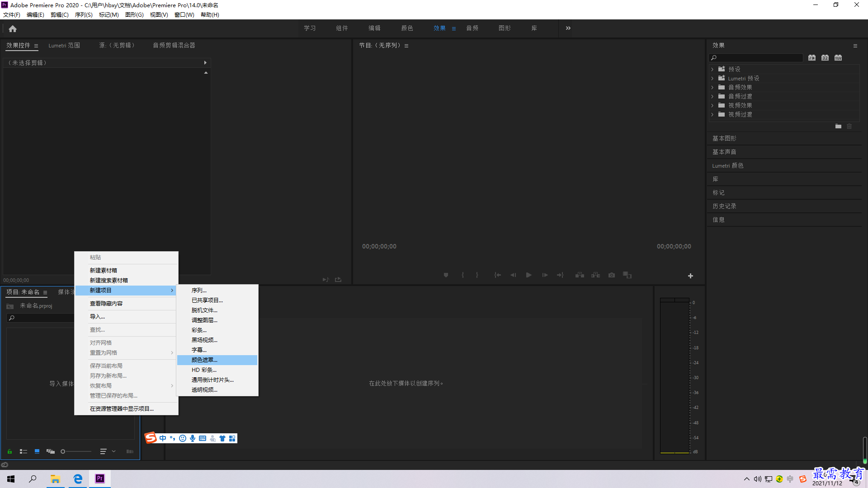868x488 pixels.
Task: Click the Export Frame camera icon
Action: point(612,275)
